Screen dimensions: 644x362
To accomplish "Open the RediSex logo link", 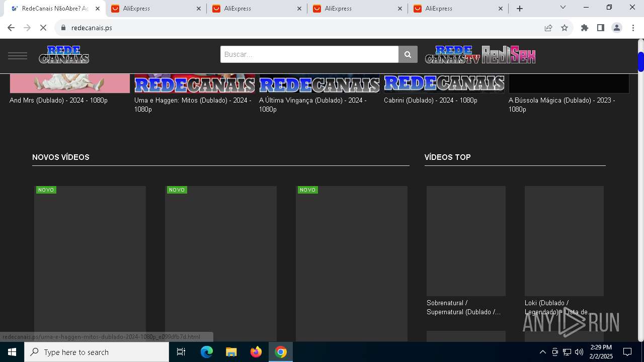I will 508,54.
